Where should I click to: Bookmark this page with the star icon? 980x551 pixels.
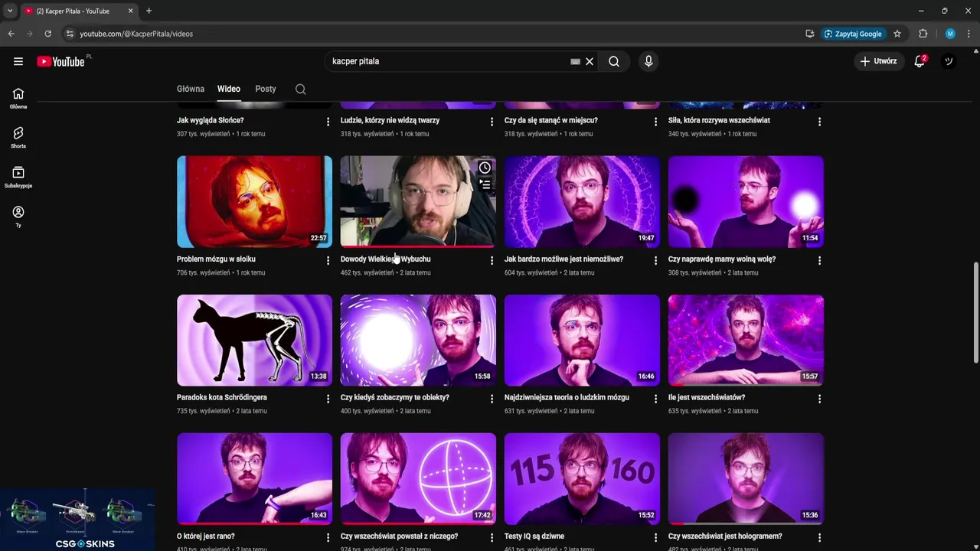(897, 34)
